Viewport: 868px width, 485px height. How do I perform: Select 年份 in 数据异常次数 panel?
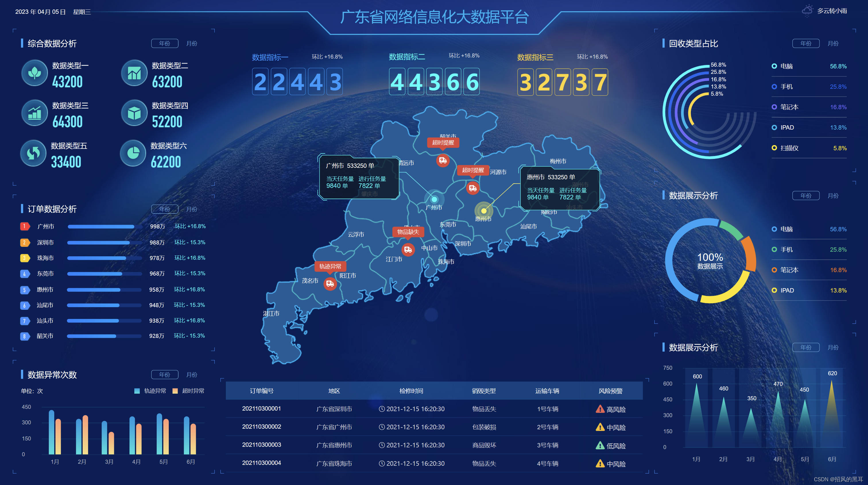(164, 375)
